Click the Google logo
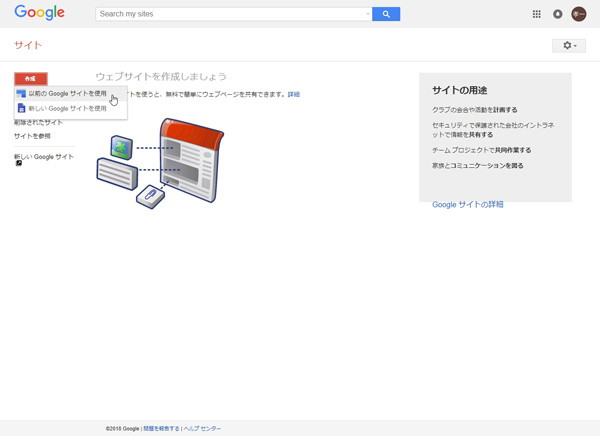 39,13
